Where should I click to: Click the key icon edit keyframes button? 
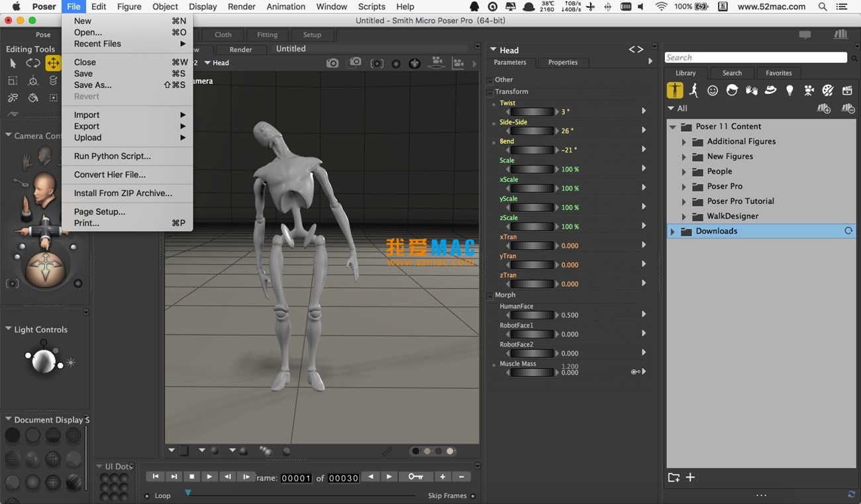415,476
